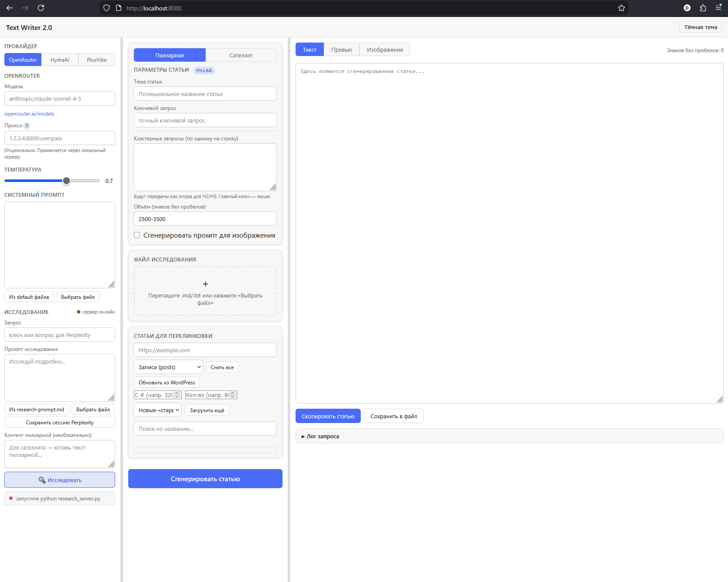Click the page icon next to the URL

pos(119,8)
